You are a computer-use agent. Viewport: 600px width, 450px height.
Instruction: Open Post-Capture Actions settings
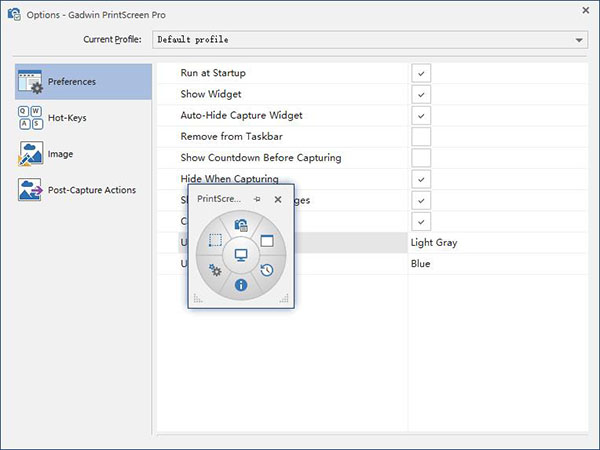[83, 190]
